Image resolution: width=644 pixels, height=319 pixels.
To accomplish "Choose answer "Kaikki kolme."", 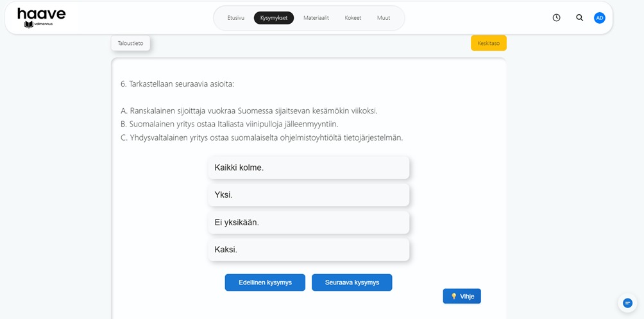I will 309,168.
